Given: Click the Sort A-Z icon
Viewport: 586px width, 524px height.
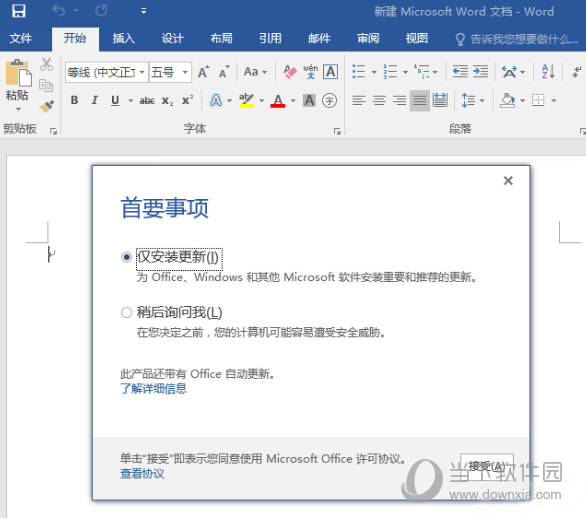Looking at the screenshot, I should click(x=548, y=71).
